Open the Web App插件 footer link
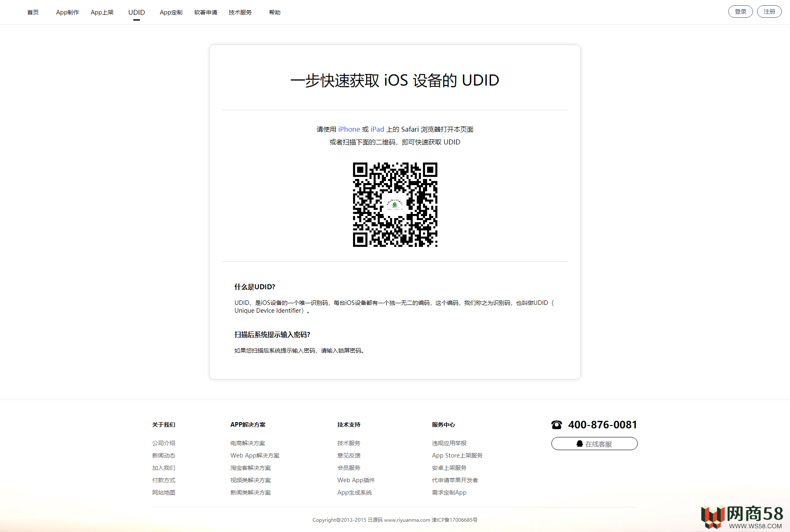The width and height of the screenshot is (790, 532). (356, 480)
